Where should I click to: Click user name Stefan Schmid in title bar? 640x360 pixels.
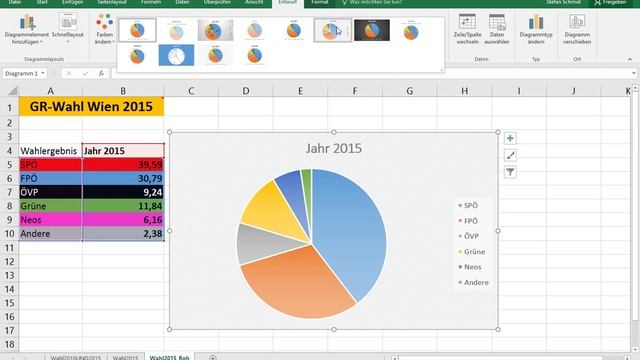(563, 2)
